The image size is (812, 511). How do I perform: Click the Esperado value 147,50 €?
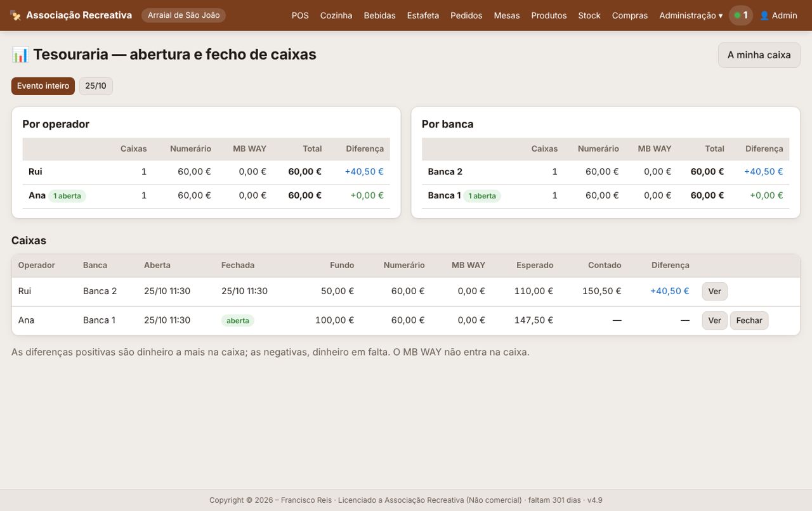[x=534, y=320]
